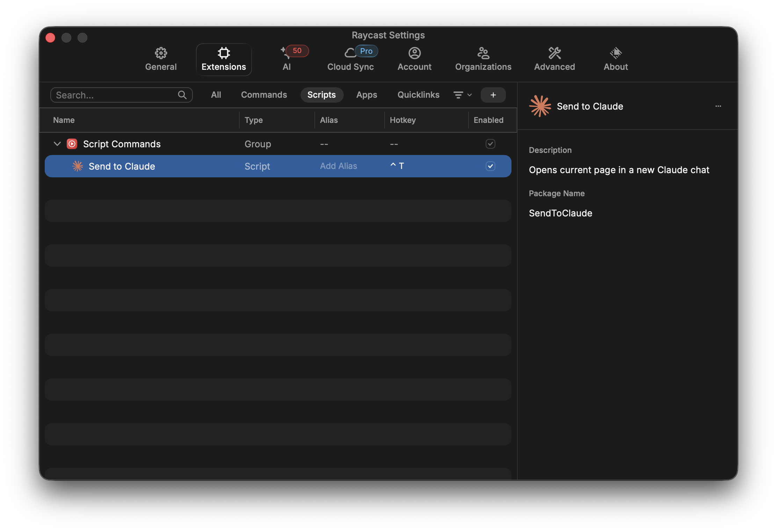Uncheck the Script Commands group enabled checkbox

491,144
